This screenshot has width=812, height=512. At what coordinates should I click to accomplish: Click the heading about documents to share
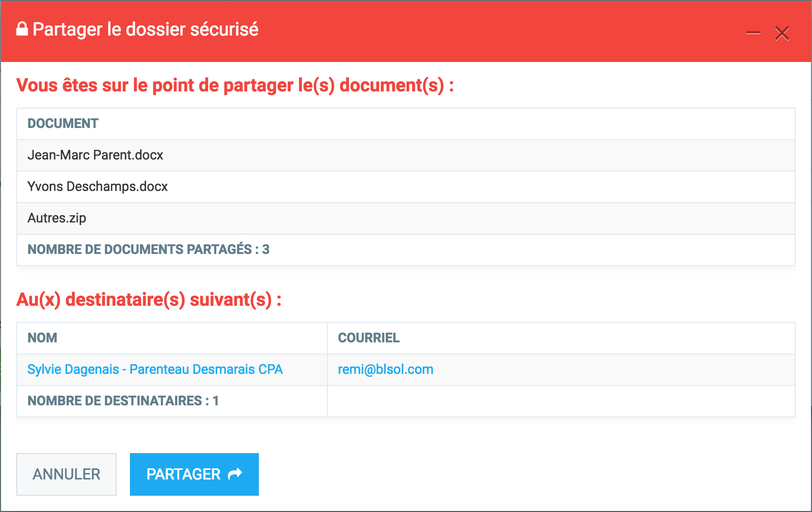tap(235, 85)
